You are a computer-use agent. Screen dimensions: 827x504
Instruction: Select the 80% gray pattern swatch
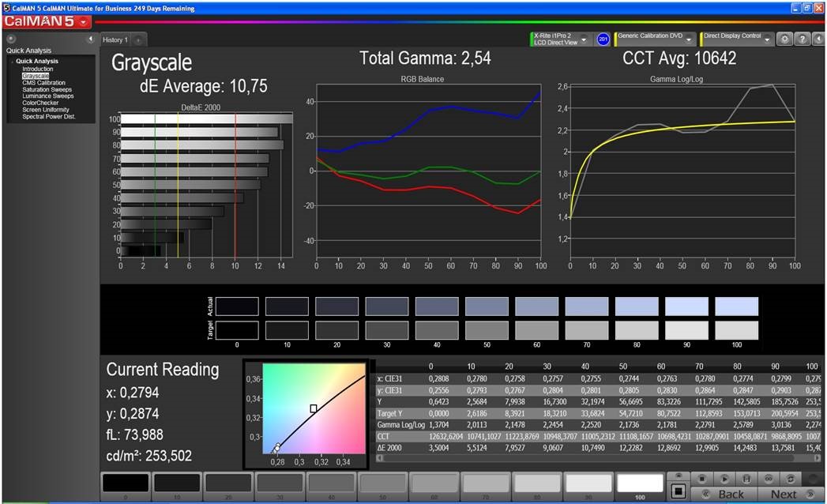pyautogui.click(x=537, y=486)
